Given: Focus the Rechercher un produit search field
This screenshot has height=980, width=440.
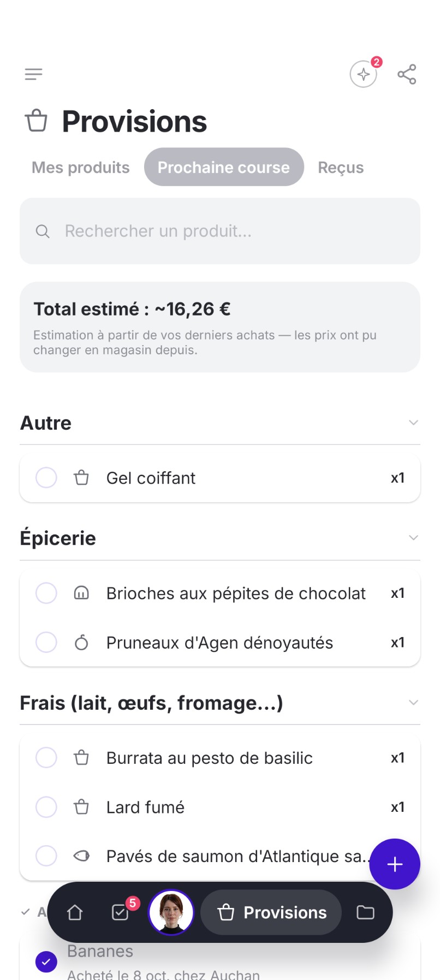Looking at the screenshot, I should tap(220, 231).
